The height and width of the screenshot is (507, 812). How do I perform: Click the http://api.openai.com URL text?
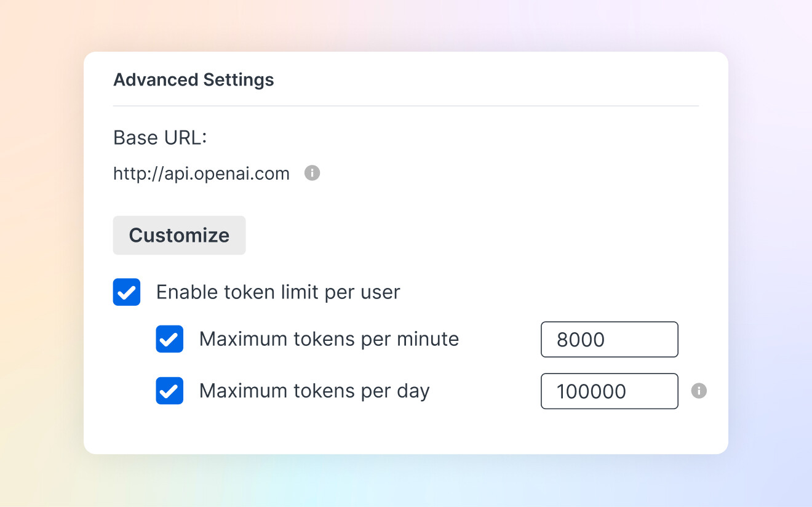click(201, 174)
